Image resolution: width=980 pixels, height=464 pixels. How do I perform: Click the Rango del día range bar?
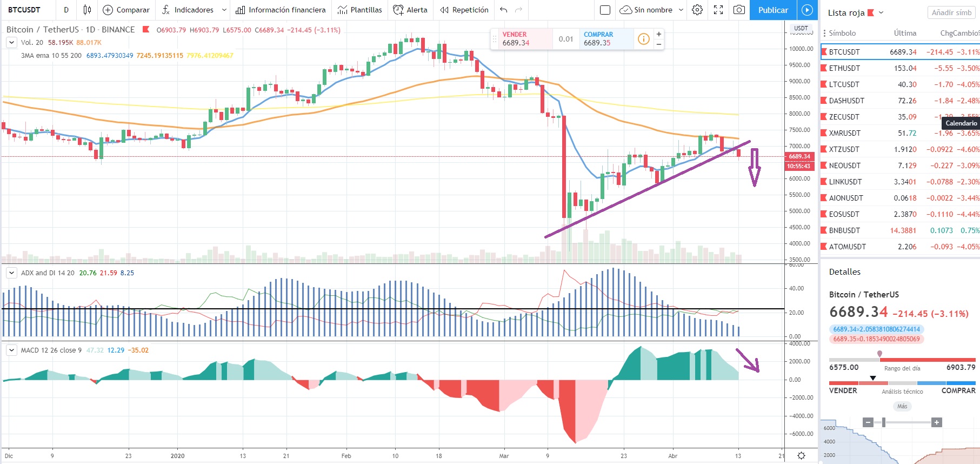(x=902, y=360)
